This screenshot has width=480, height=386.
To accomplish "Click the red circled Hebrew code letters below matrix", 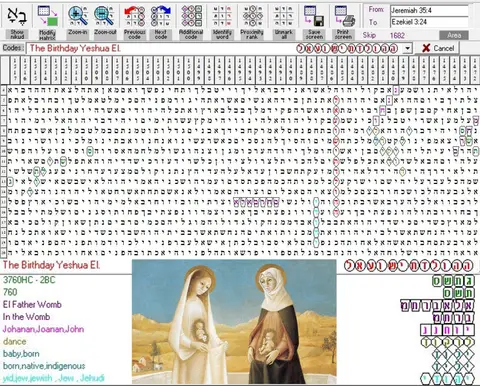I will (408, 266).
